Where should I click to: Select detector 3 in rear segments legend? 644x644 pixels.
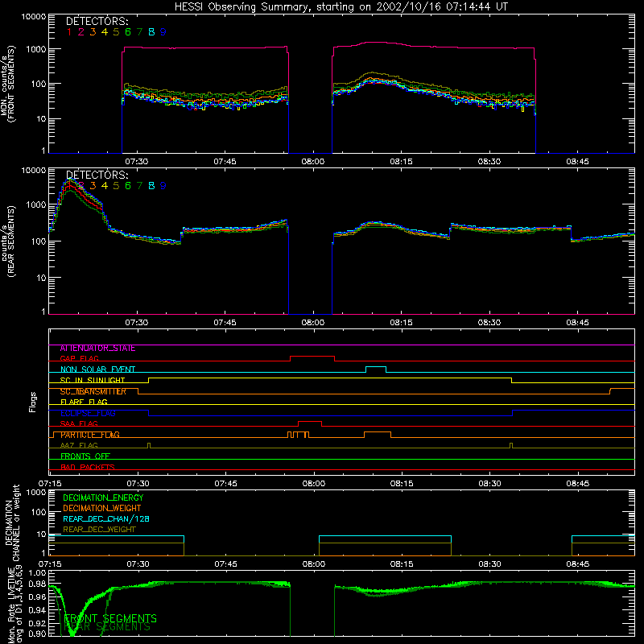pos(93,186)
